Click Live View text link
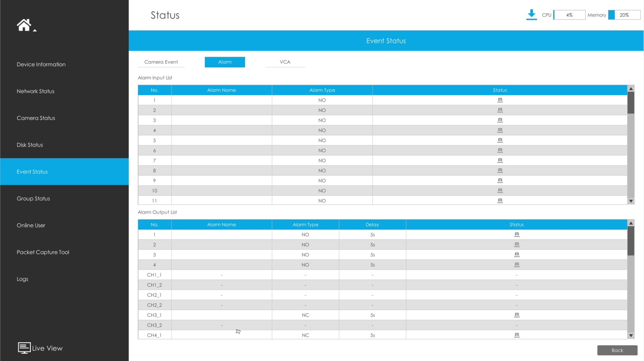 pyautogui.click(x=47, y=348)
